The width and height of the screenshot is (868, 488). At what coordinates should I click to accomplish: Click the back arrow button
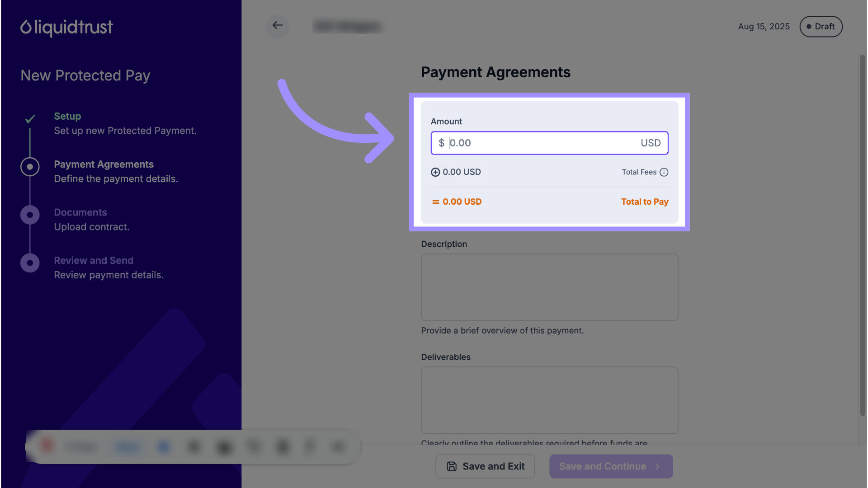tap(278, 26)
